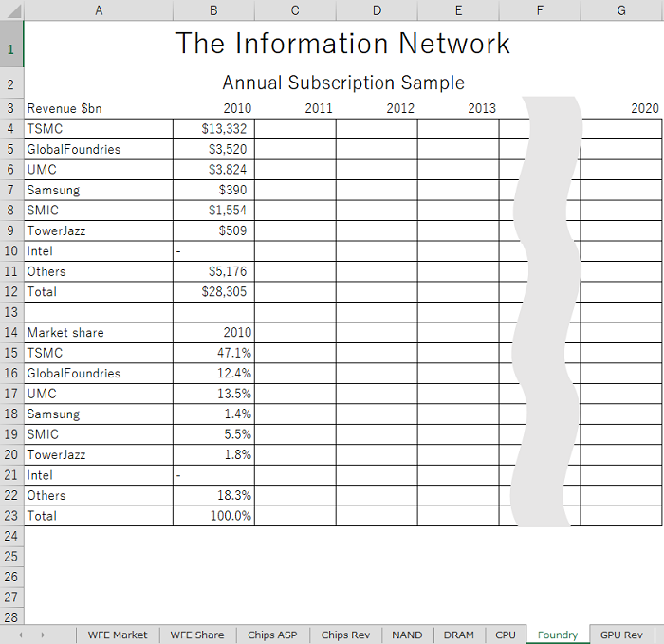Click the TSMC revenue cell showing $13,332
Screen dimensions: 664x644
click(x=213, y=129)
